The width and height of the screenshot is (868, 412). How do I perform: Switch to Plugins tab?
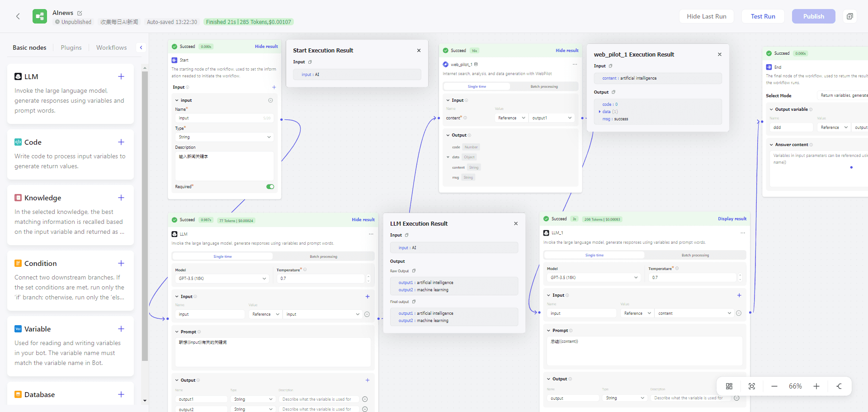click(71, 47)
